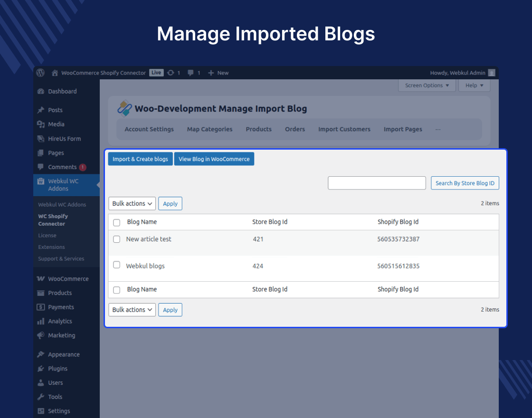This screenshot has height=418, width=532.
Task: Open Dashboard from sidebar
Action: pos(62,91)
